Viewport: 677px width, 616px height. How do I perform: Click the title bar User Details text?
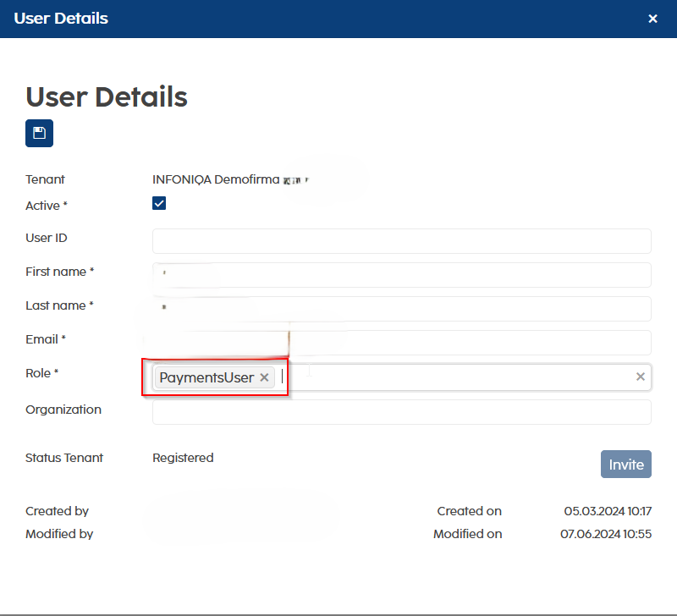61,19
